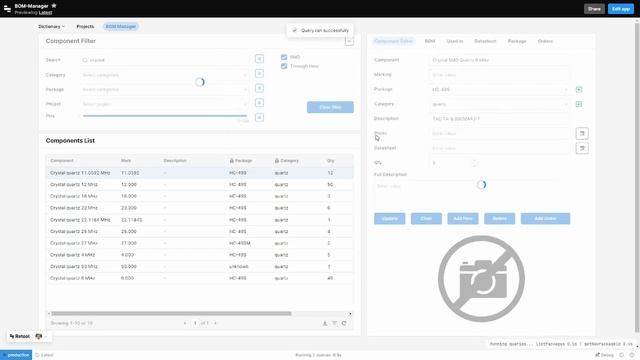Switch to the Datasheet tab
The image size is (640, 360).
(x=485, y=41)
